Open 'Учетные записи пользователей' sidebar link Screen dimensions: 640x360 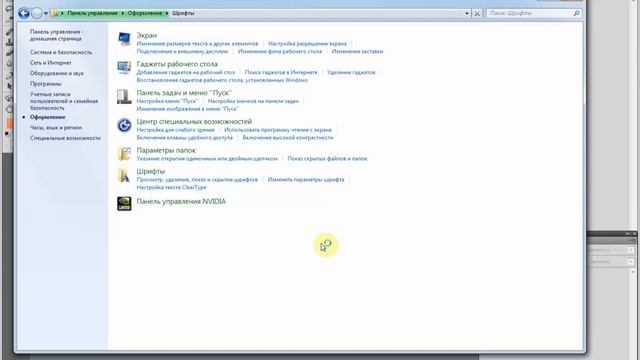click(64, 101)
